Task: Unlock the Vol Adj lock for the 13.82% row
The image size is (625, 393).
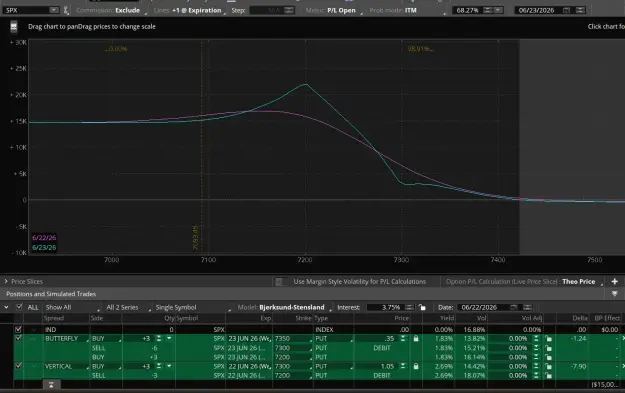Action: pos(549,338)
